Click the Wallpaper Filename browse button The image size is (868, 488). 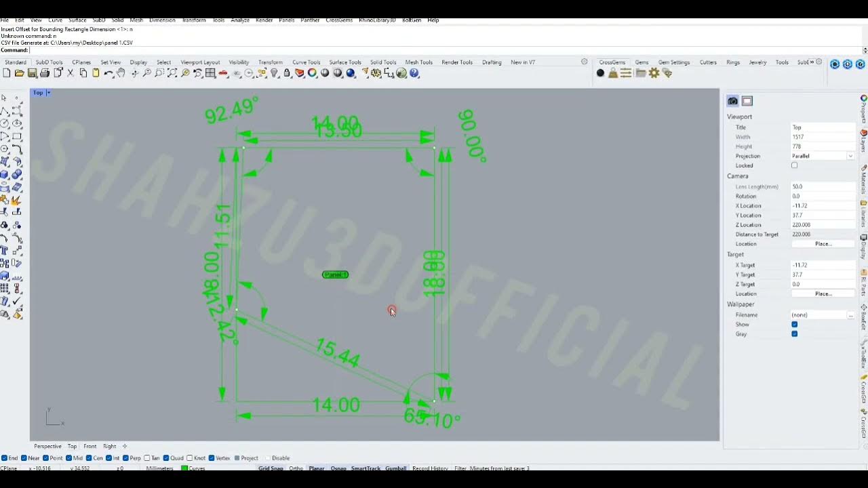tap(850, 315)
